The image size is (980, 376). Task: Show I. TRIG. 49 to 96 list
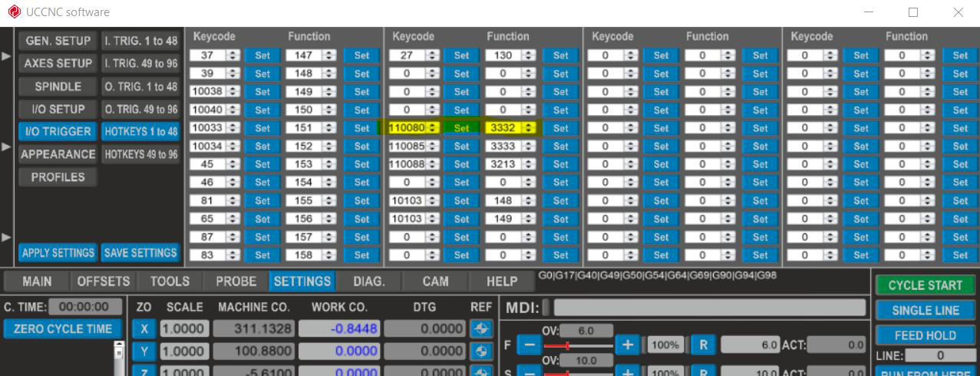[x=141, y=63]
